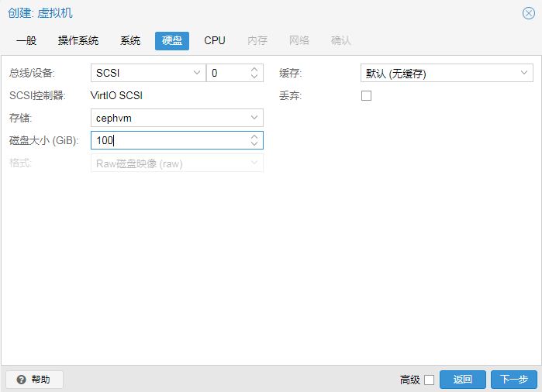The width and height of the screenshot is (542, 392).
Task: Select the 硬盘 tab
Action: click(172, 41)
